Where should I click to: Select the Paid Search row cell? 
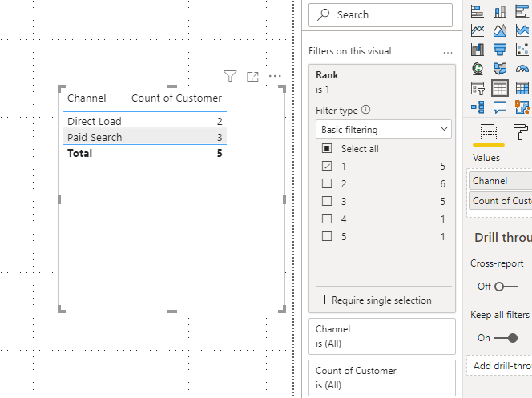point(95,137)
